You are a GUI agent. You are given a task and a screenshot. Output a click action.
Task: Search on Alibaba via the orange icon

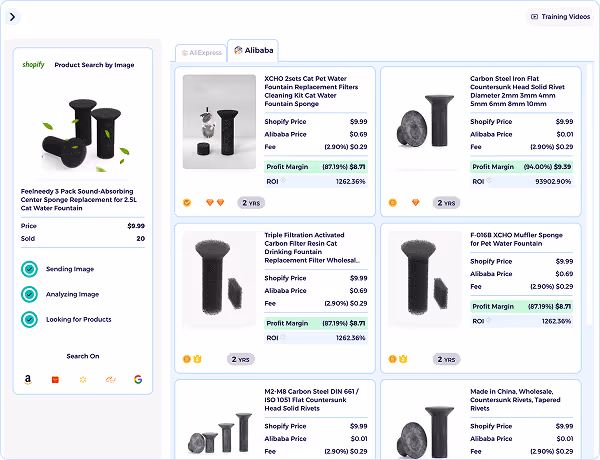(111, 380)
